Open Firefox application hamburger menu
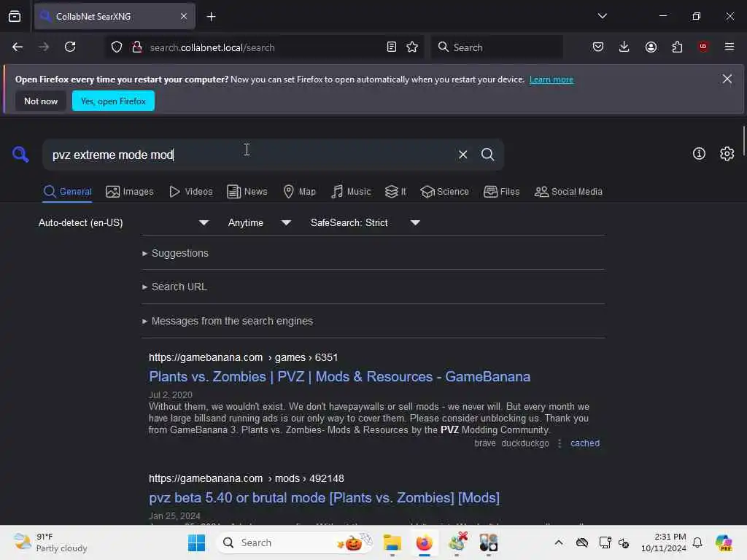 point(729,47)
